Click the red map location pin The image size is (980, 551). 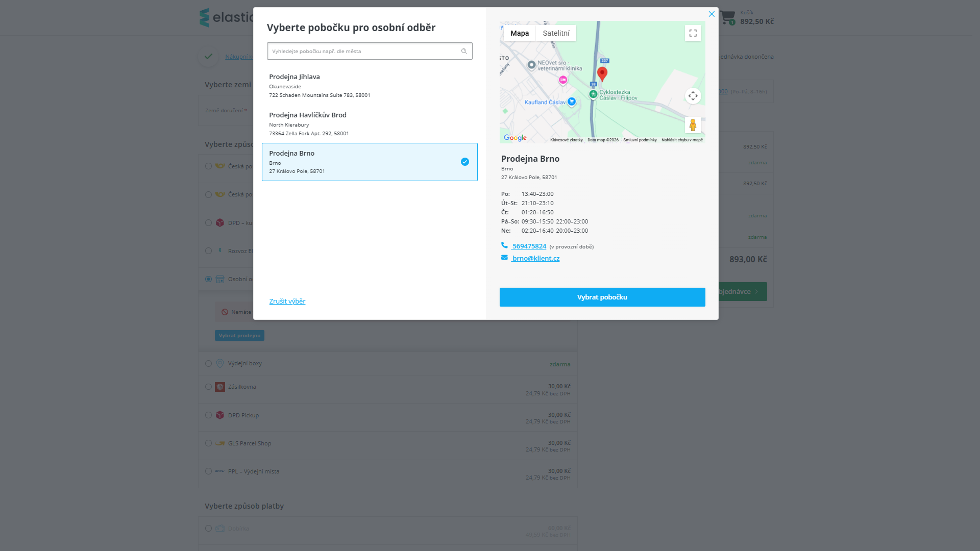[602, 73]
